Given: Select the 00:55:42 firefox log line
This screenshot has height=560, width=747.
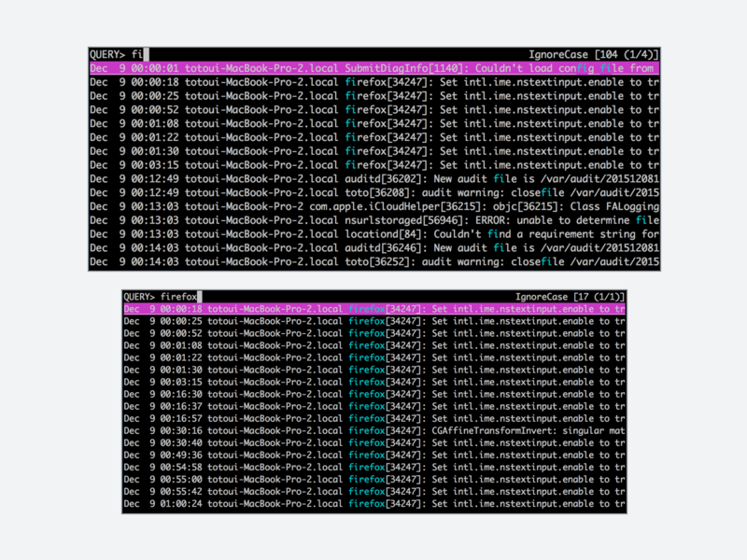Looking at the screenshot, I should (374, 492).
